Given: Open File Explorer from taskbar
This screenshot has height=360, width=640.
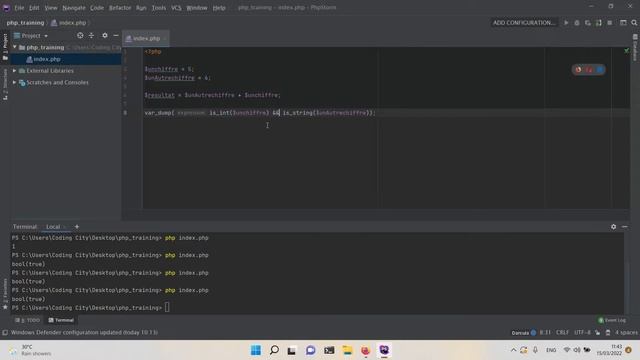Looking at the screenshot, I should pyautogui.click(x=347, y=350).
